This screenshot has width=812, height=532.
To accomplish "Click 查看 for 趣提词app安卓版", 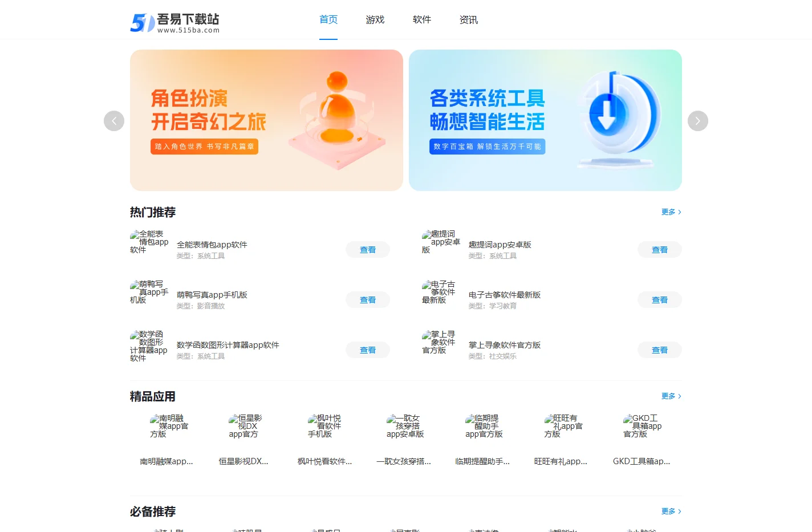I will pos(660,250).
